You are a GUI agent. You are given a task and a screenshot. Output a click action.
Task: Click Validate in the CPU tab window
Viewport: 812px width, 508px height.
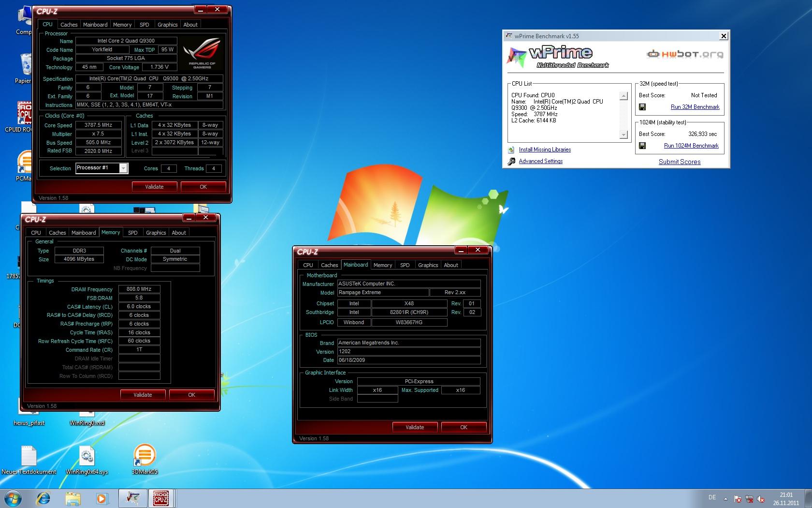point(155,187)
